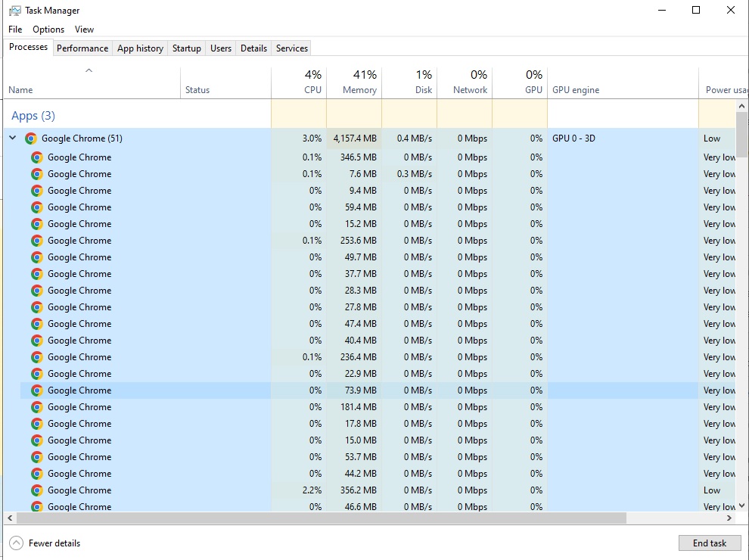Sort processes by Memory column header
The image size is (749, 560).
(x=354, y=82)
